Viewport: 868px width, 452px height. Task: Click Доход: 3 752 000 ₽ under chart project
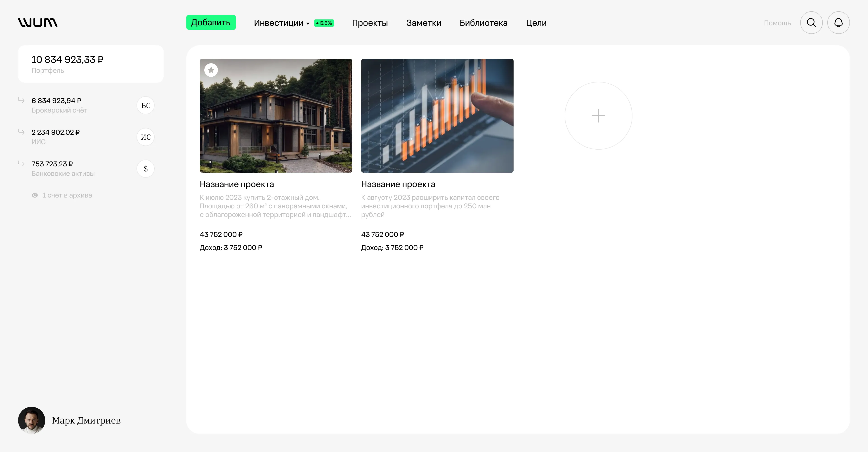coord(392,247)
